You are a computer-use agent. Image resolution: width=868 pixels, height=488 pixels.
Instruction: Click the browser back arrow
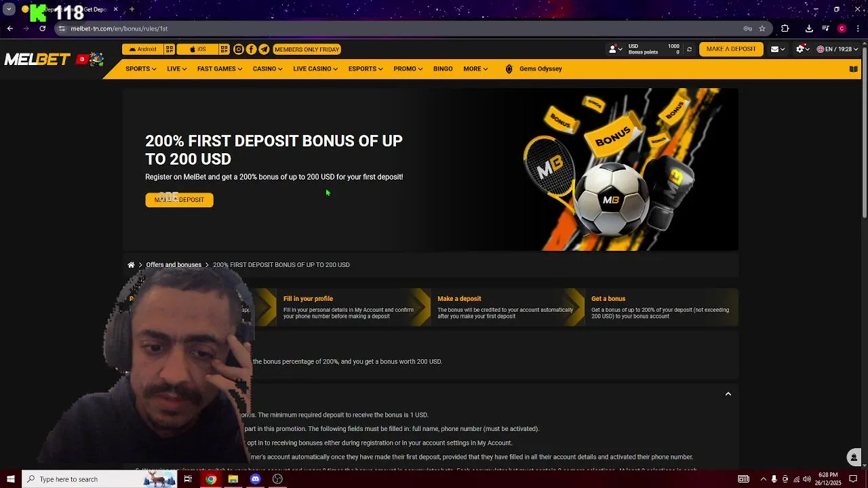coord(9,28)
